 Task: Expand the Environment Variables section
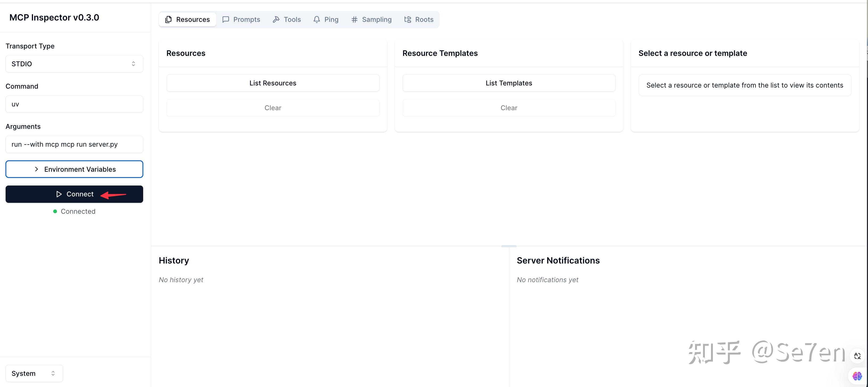pos(74,169)
